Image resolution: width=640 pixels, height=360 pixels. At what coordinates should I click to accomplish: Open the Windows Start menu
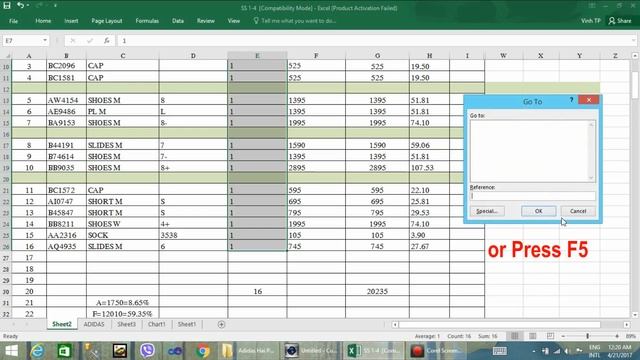[x=11, y=351]
